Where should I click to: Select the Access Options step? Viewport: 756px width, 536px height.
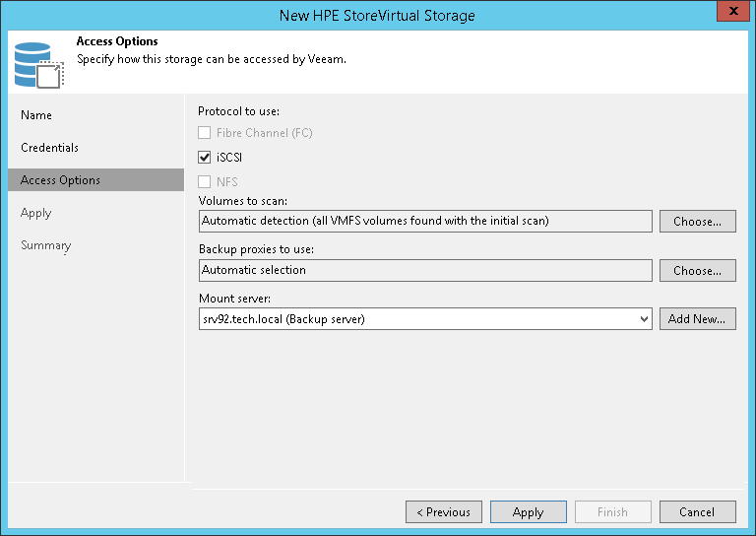tap(60, 180)
